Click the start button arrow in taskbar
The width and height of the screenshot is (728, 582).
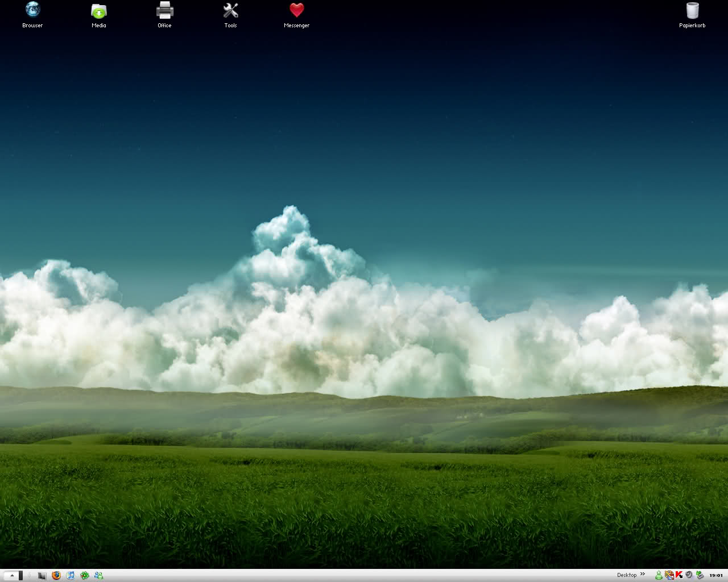click(13, 575)
